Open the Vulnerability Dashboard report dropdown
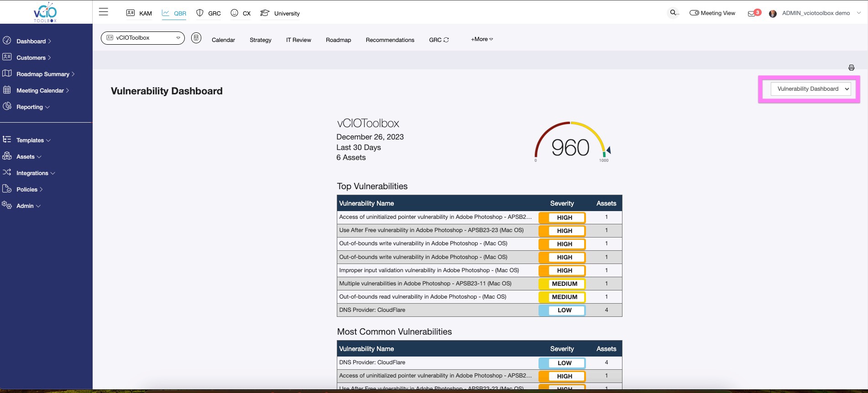868x393 pixels. (810, 89)
